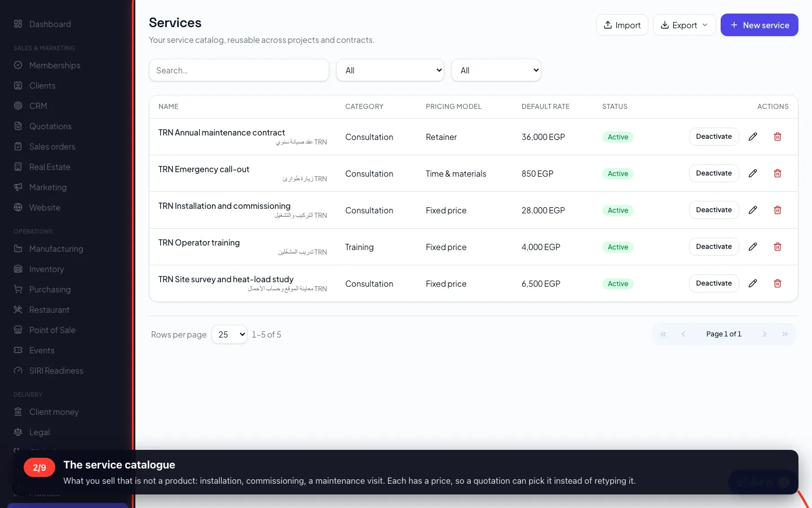Click the 6,500 EGP rate cell
This screenshot has width=812, height=508.
(541, 284)
